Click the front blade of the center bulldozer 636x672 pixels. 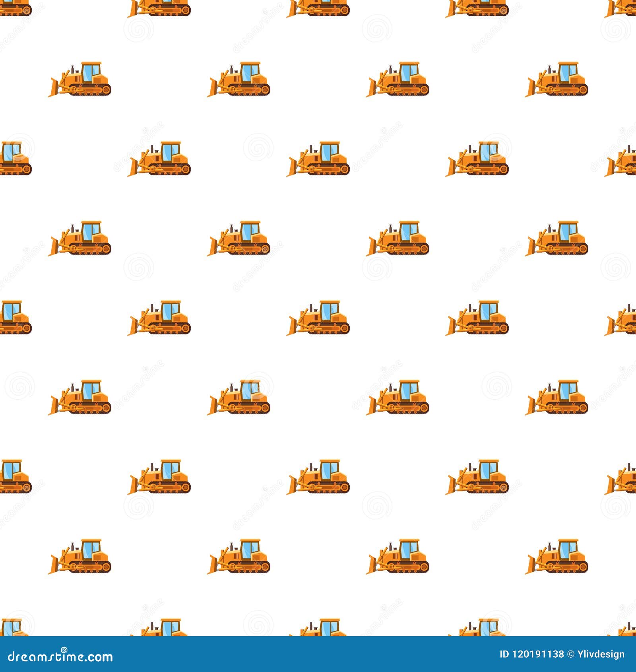pyautogui.click(x=292, y=324)
